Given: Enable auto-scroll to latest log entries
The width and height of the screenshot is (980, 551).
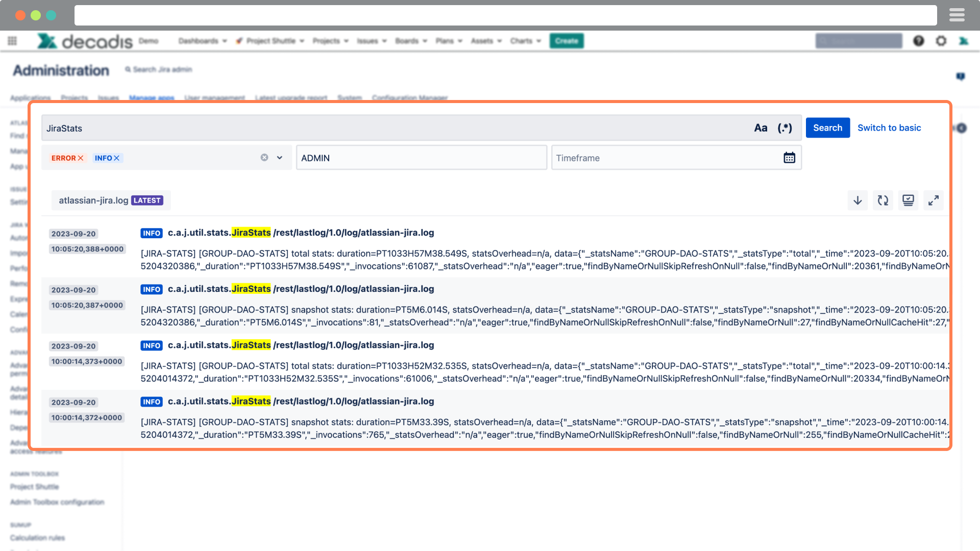Looking at the screenshot, I should (x=908, y=200).
